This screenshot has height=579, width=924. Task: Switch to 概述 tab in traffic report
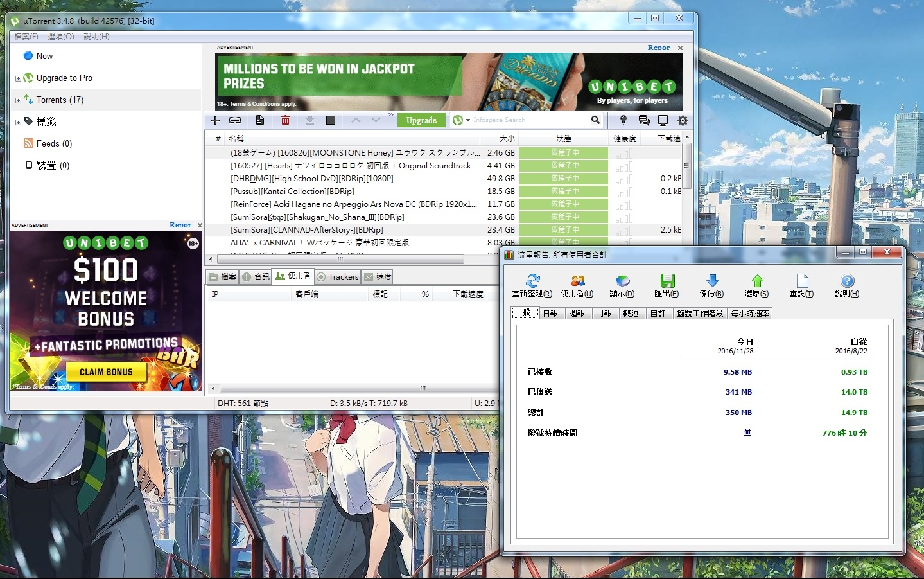pos(631,314)
